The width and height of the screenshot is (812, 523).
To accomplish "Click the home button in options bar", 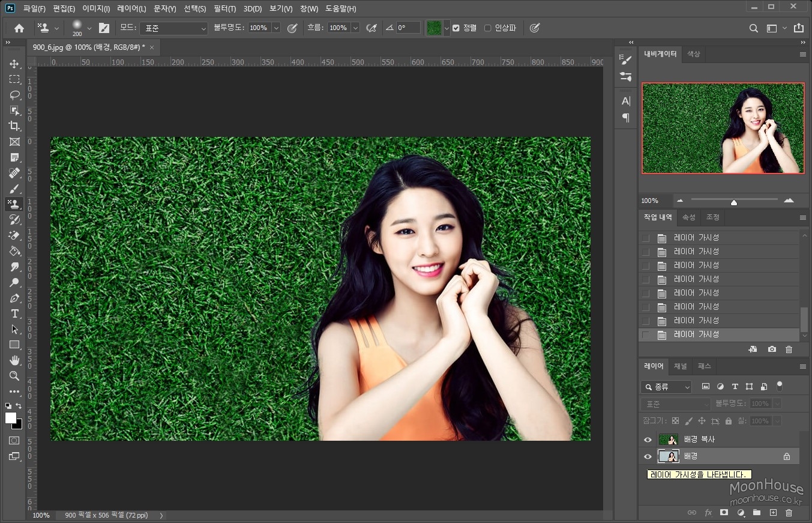I will click(x=19, y=28).
